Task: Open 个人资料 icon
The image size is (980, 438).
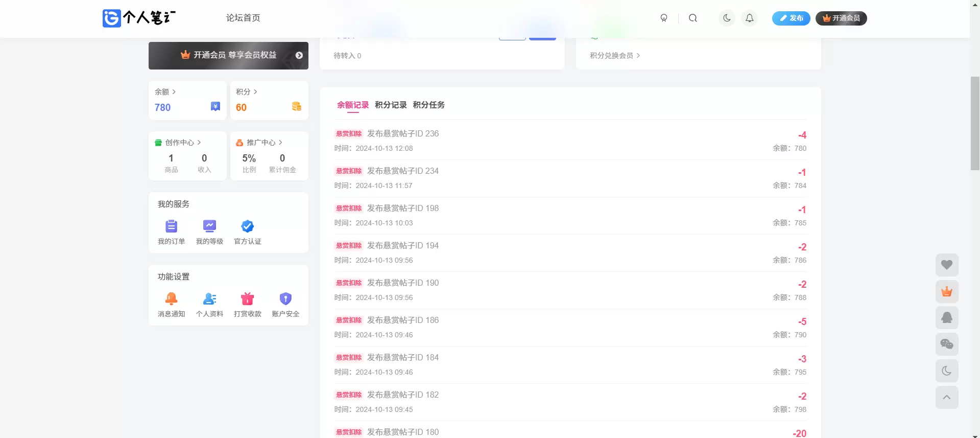Action: [209, 298]
